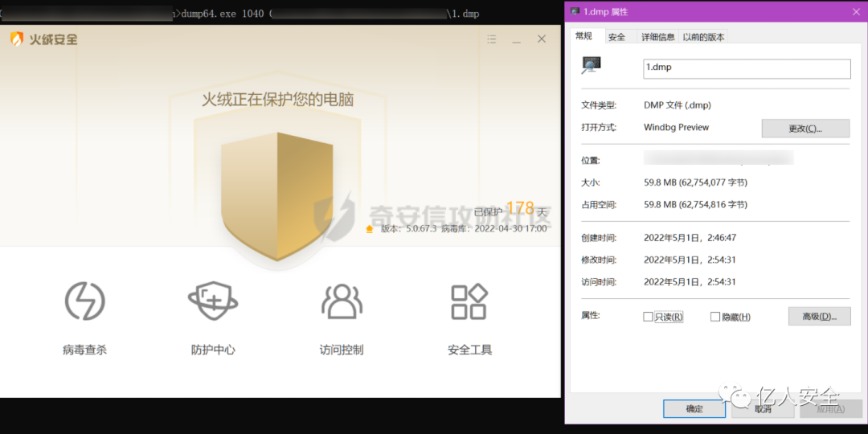Screen dimensions: 868x434
Task: Click the 防护中心 label
Action: [x=213, y=350]
